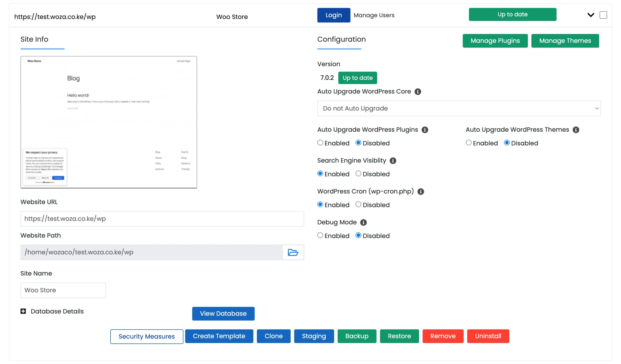Clone the WordPress site
The height and width of the screenshot is (364, 621).
click(274, 336)
